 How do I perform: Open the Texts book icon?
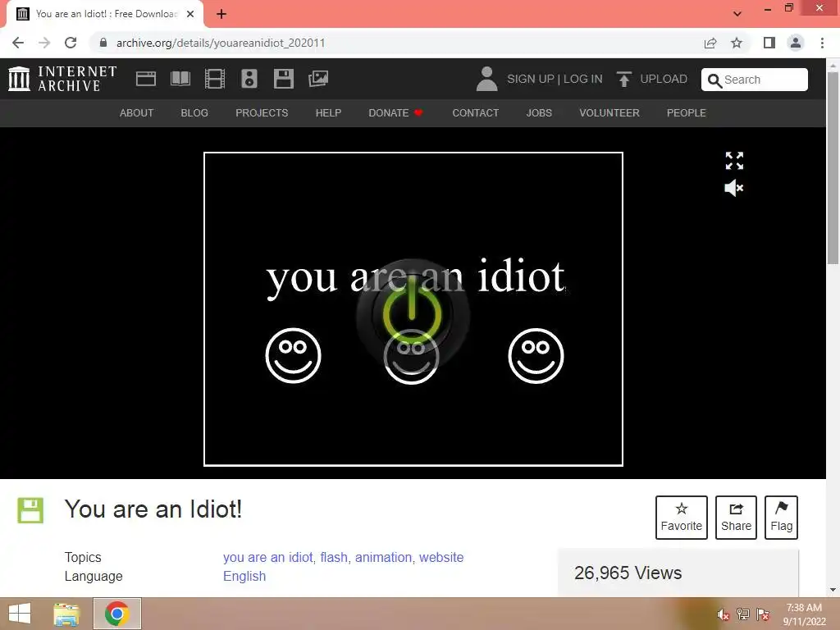pos(180,79)
